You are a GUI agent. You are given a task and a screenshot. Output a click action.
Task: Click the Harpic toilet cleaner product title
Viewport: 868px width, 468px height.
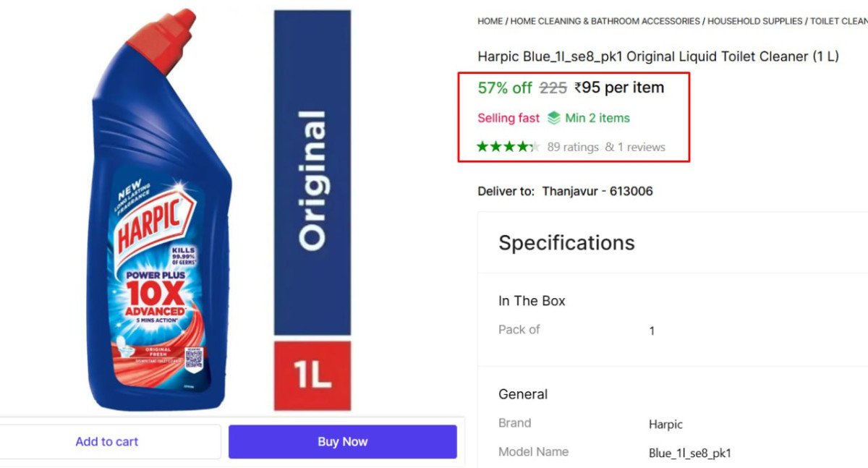click(658, 56)
